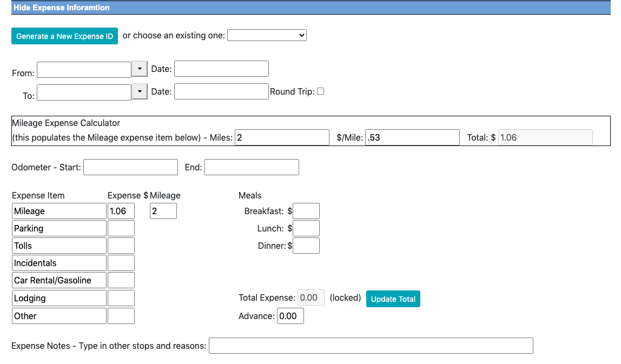
Task: Click the Update Total button
Action: click(393, 299)
